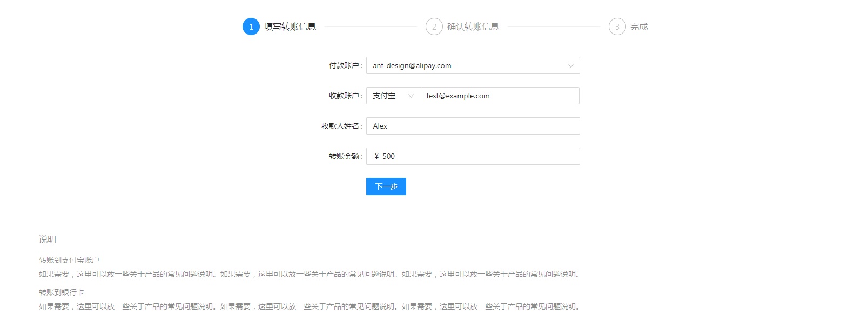Go to the 填写转账信息 step label
The height and width of the screenshot is (328, 868).
(x=290, y=26)
